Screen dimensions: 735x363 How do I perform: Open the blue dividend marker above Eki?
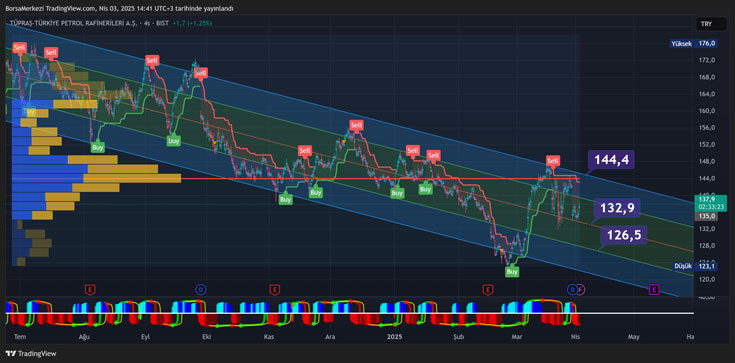[200, 290]
